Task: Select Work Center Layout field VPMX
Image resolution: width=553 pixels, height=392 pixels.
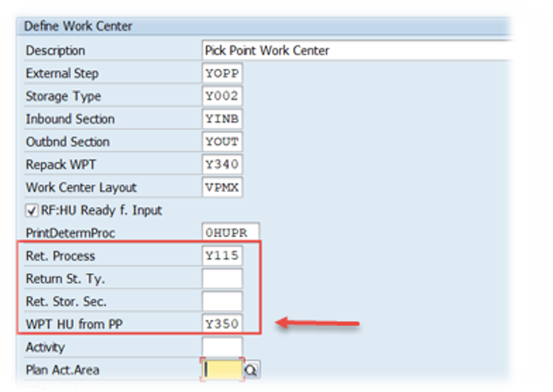Action: pos(222,187)
